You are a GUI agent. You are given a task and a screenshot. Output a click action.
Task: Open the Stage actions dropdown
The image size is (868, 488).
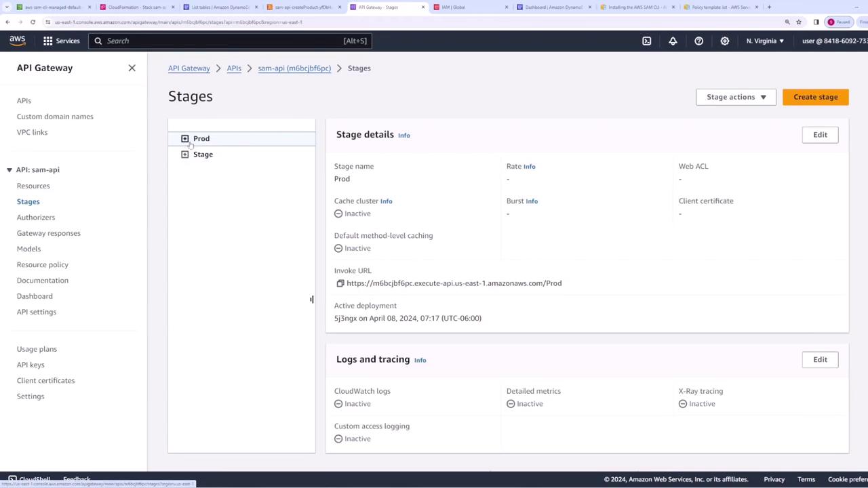click(736, 97)
